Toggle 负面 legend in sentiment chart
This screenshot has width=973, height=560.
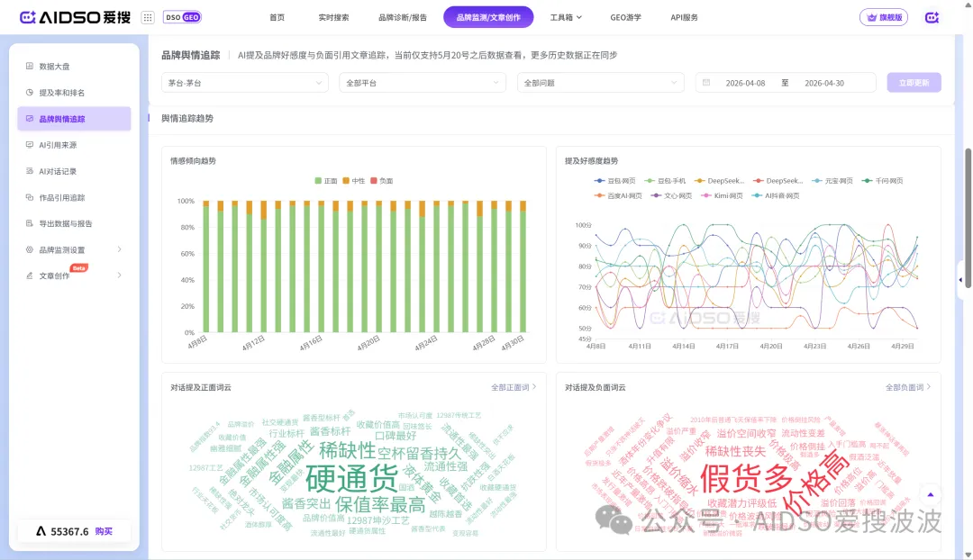coord(382,181)
